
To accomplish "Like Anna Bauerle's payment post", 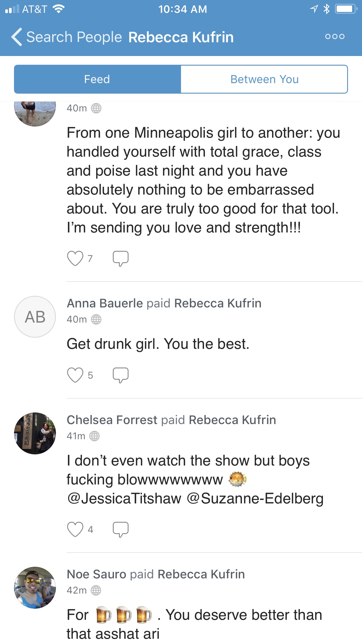I will [75, 375].
